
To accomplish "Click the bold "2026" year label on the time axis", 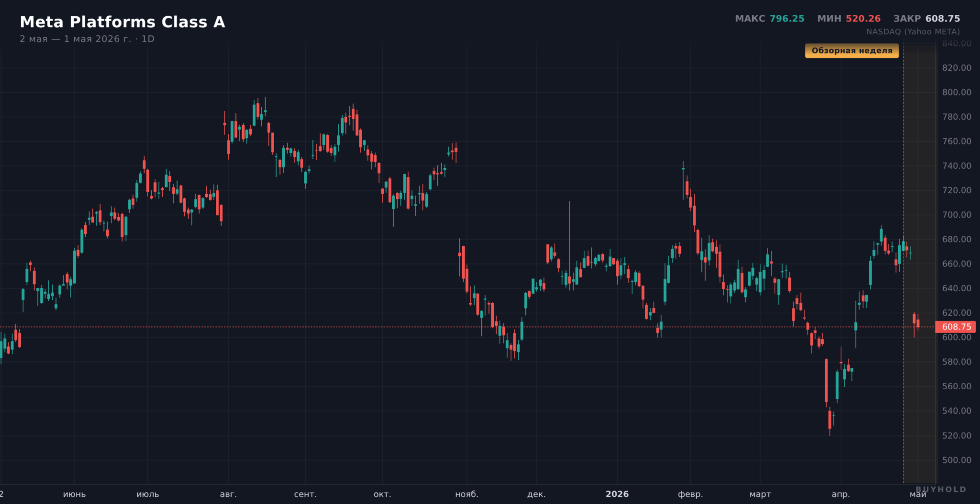I will [x=617, y=494].
